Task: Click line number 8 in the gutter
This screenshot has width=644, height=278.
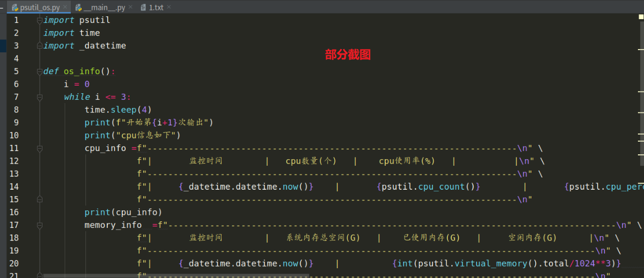Action: click(16, 110)
